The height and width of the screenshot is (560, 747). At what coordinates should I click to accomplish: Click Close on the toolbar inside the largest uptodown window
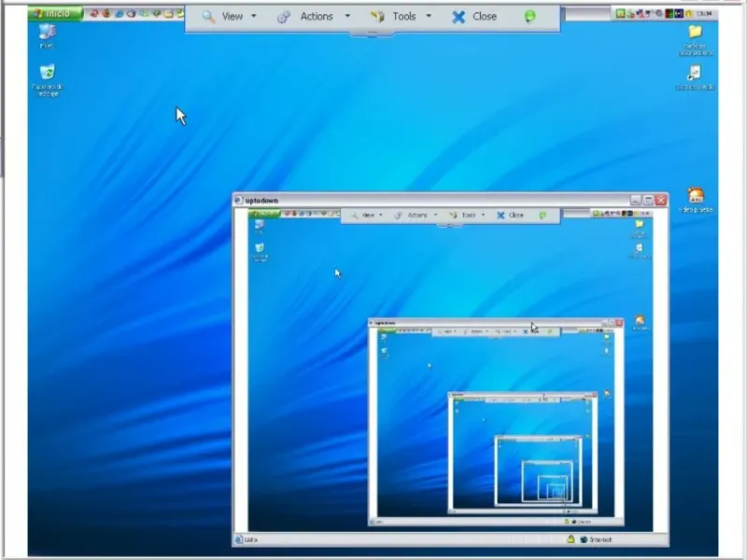point(516,216)
